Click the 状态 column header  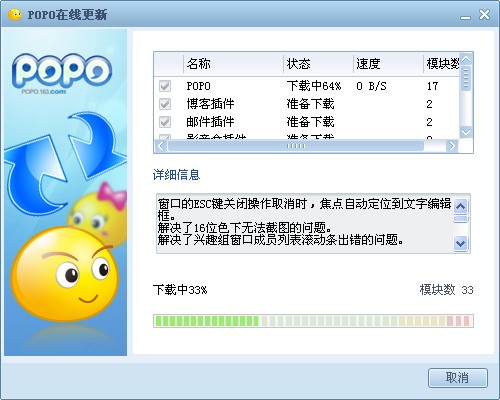click(318, 64)
